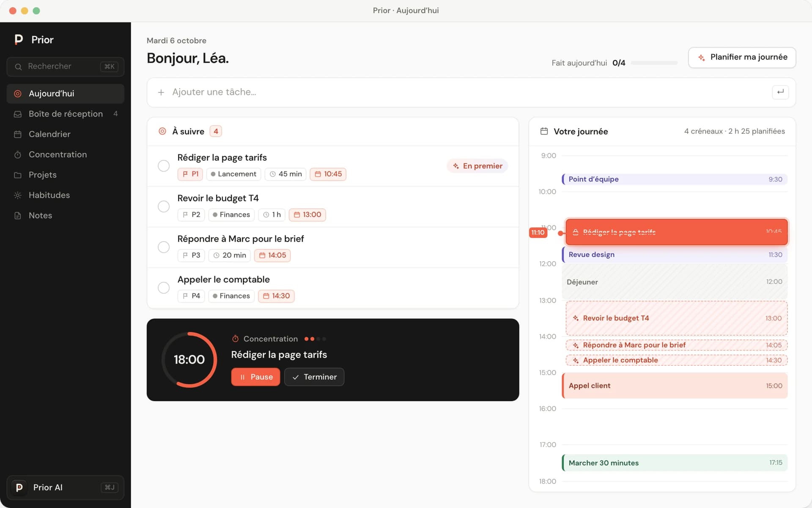
Task: Focus the Rechercher search field
Action: [x=66, y=66]
